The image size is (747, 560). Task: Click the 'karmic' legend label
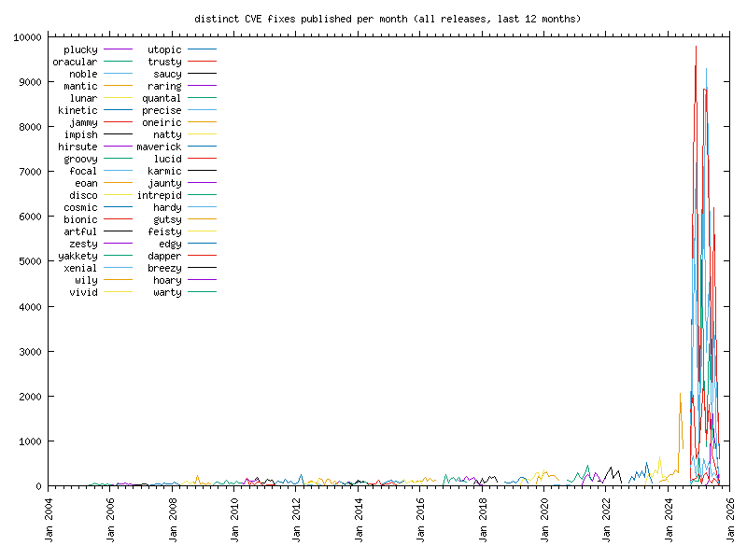164,171
